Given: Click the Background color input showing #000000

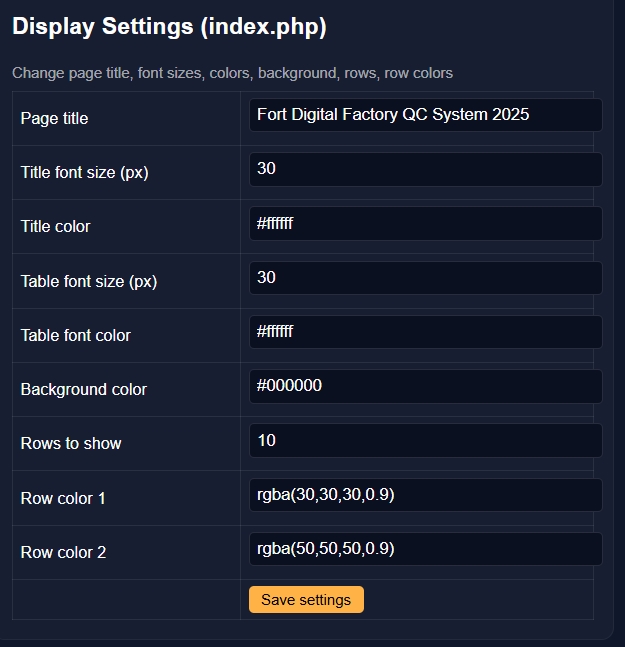Looking at the screenshot, I should click(x=425, y=386).
